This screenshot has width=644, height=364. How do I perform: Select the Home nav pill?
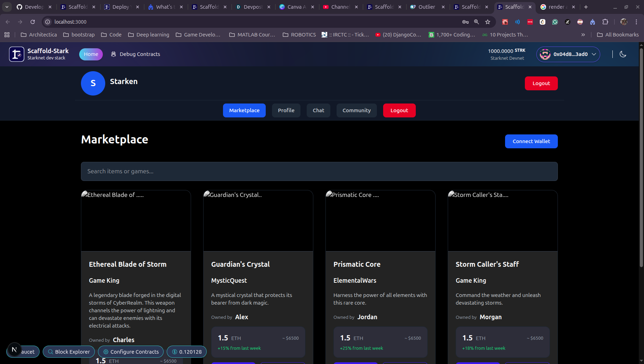coord(91,54)
